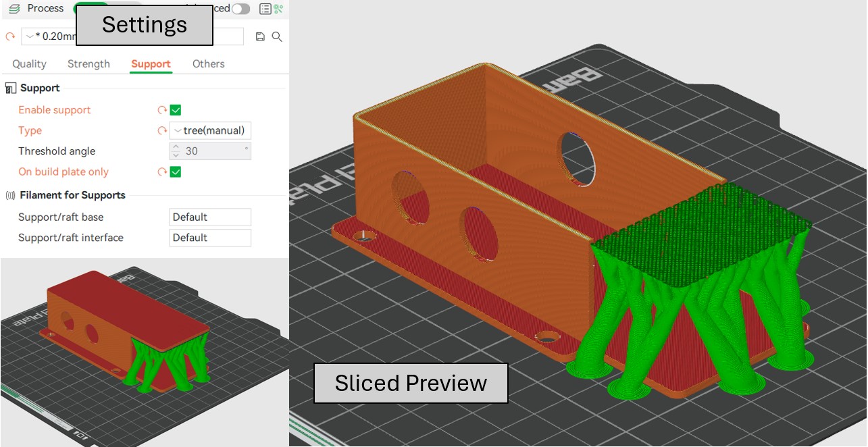
Task: Reset On build plate only with revert arrow
Action: click(x=162, y=172)
